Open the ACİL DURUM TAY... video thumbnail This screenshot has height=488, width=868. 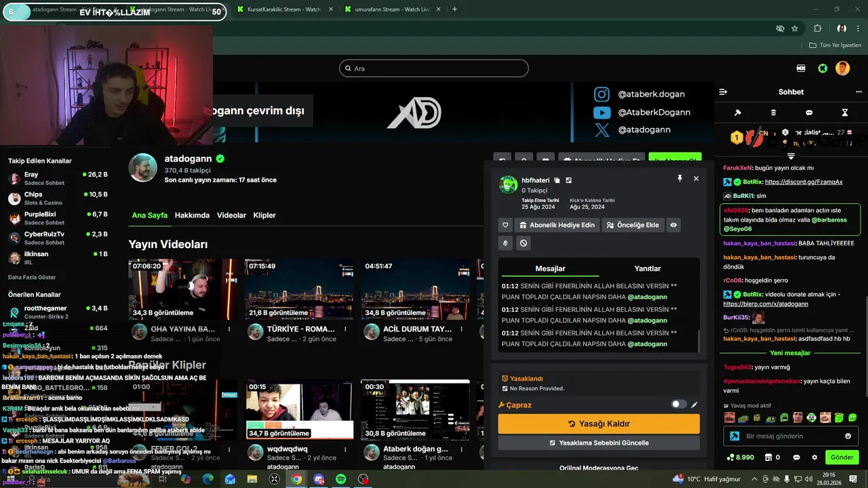coord(415,289)
